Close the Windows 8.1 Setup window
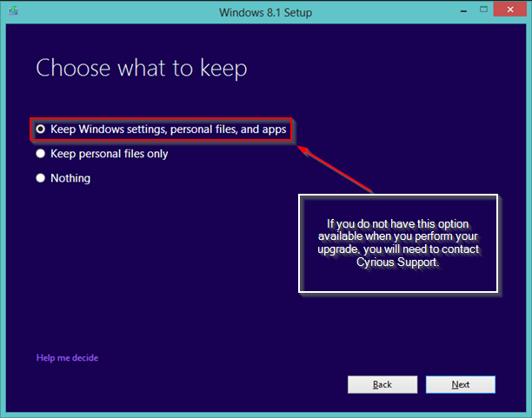 click(510, 10)
